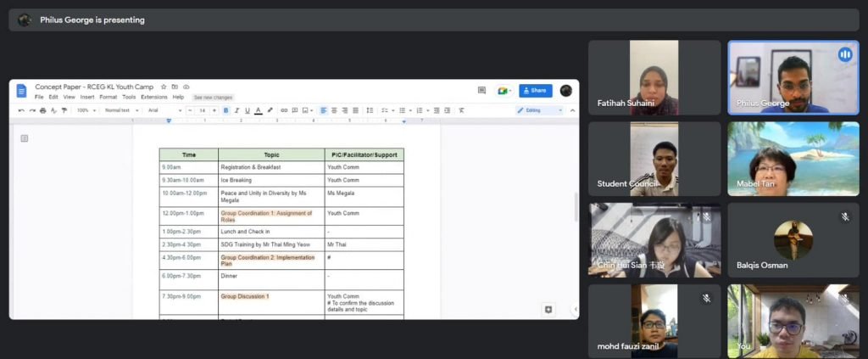Open the text color picker
The height and width of the screenshot is (359, 868).
pos(258,110)
